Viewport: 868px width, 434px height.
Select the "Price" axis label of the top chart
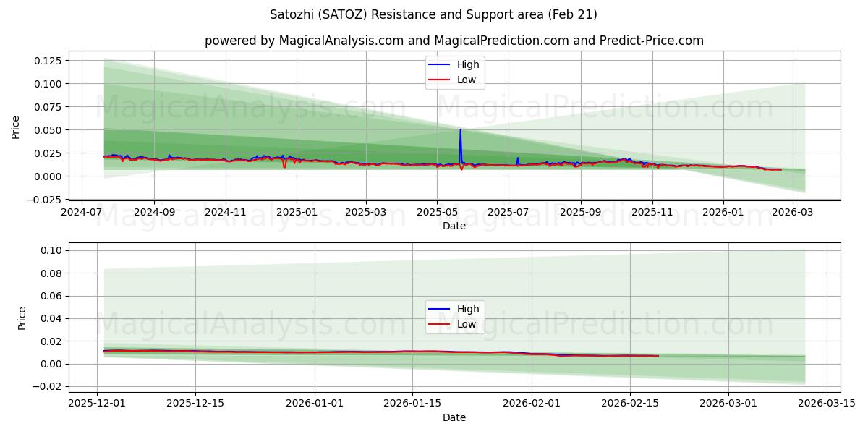click(x=16, y=126)
